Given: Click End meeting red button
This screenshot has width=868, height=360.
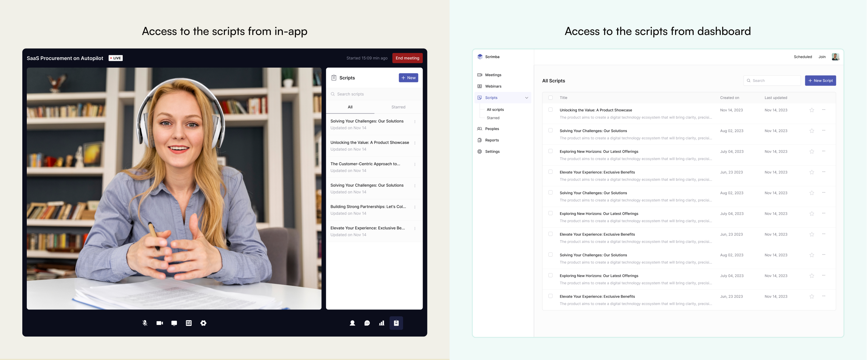Looking at the screenshot, I should click(x=407, y=58).
